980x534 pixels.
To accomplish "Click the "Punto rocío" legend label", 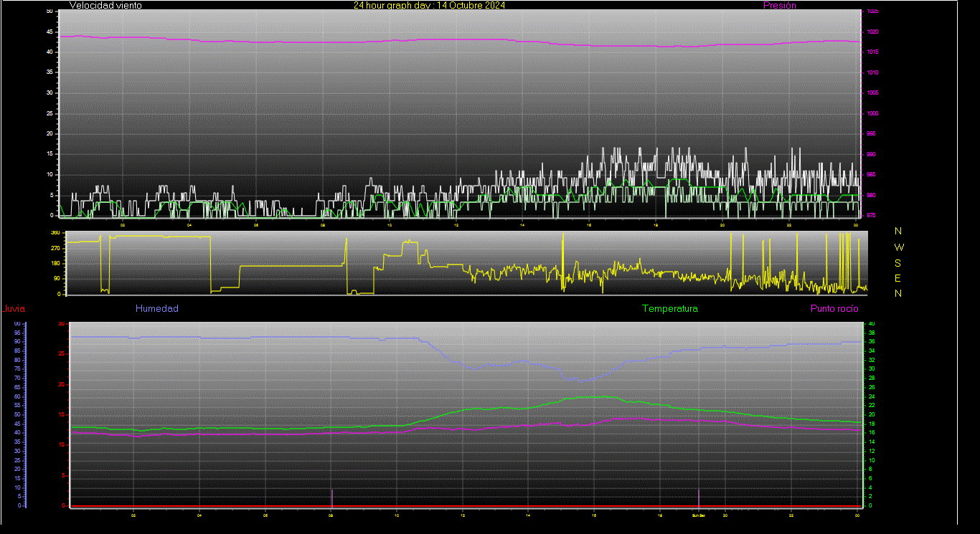I will click(834, 308).
